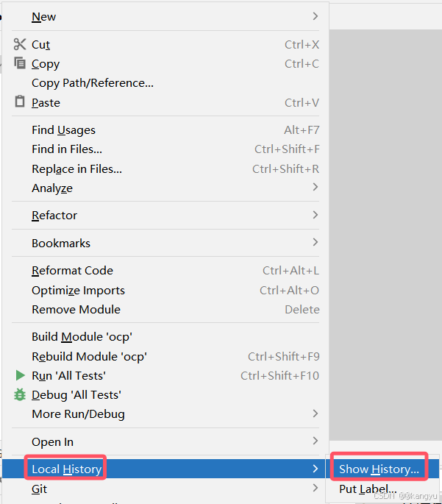Open the New menu entry
This screenshot has height=504, width=442.
click(x=165, y=16)
